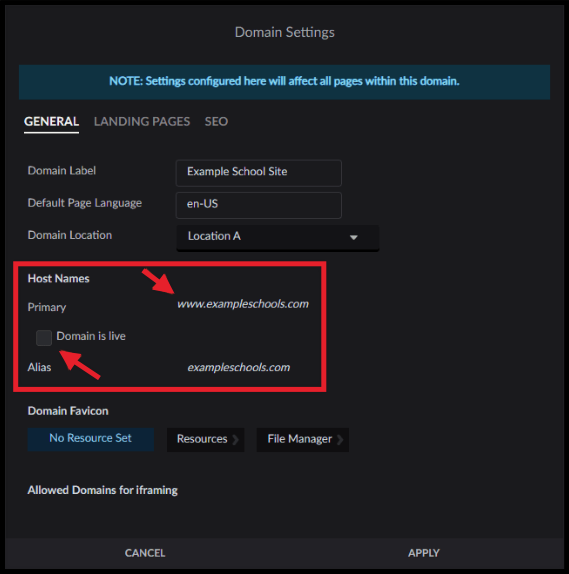569x574 pixels.
Task: Click the CANCEL button
Action: [145, 553]
